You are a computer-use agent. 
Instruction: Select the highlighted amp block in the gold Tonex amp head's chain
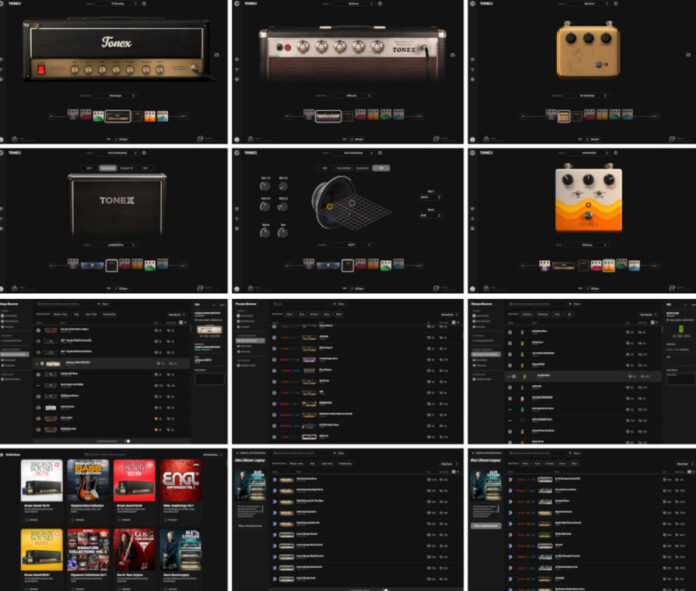118,116
